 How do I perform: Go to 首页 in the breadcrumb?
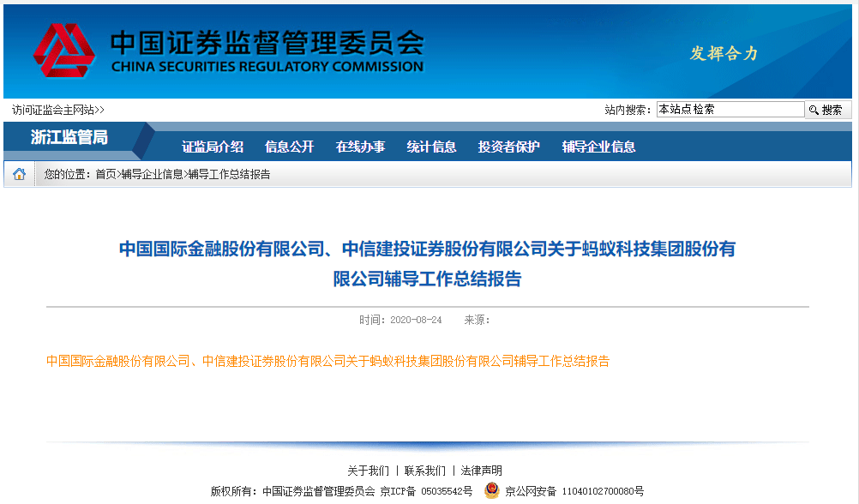pos(105,174)
